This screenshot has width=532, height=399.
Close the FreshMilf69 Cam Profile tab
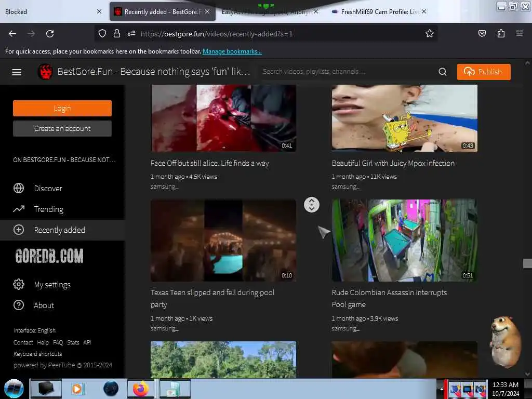tap(424, 11)
